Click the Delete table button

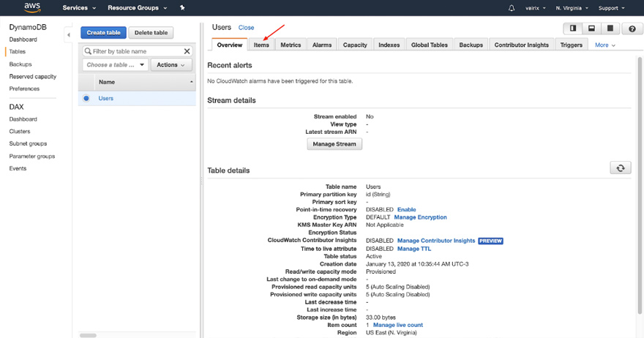point(151,32)
